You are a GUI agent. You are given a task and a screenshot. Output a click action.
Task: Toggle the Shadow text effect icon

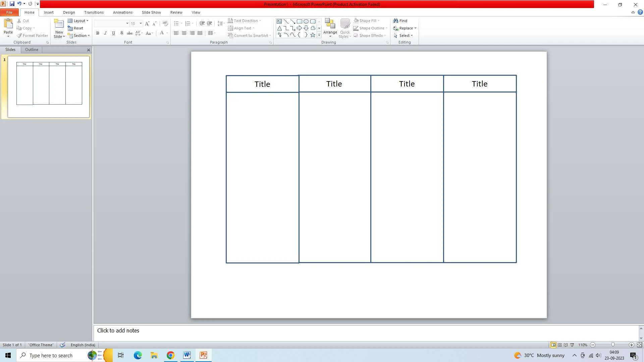tap(122, 33)
